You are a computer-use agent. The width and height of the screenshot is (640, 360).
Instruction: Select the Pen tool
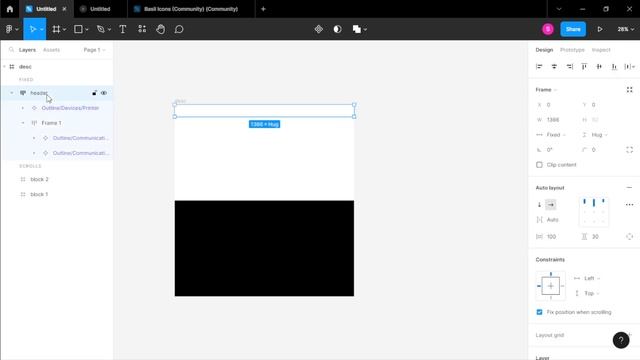pyautogui.click(x=100, y=29)
